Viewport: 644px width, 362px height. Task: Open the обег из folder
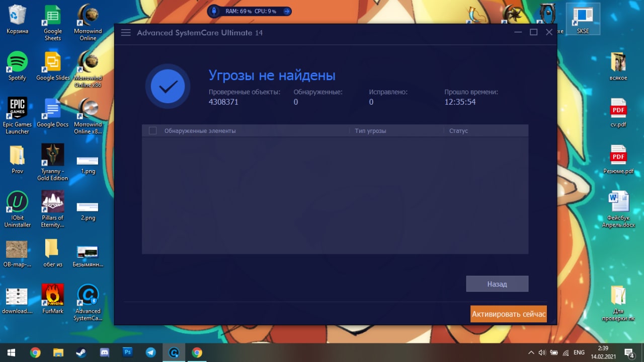tap(52, 253)
